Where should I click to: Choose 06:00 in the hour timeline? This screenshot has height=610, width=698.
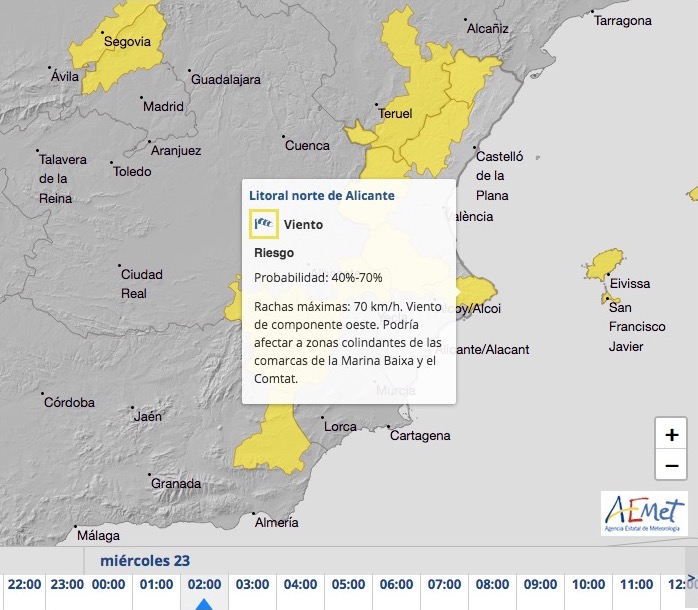(396, 584)
